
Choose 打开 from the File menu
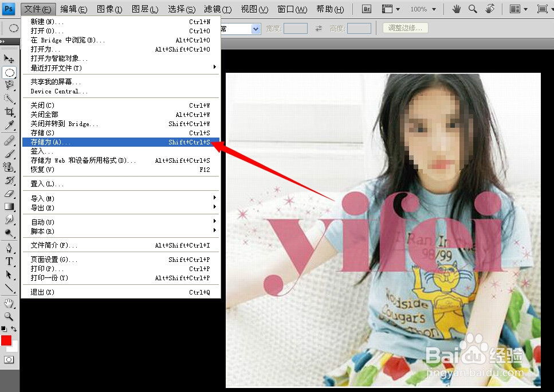point(121,31)
